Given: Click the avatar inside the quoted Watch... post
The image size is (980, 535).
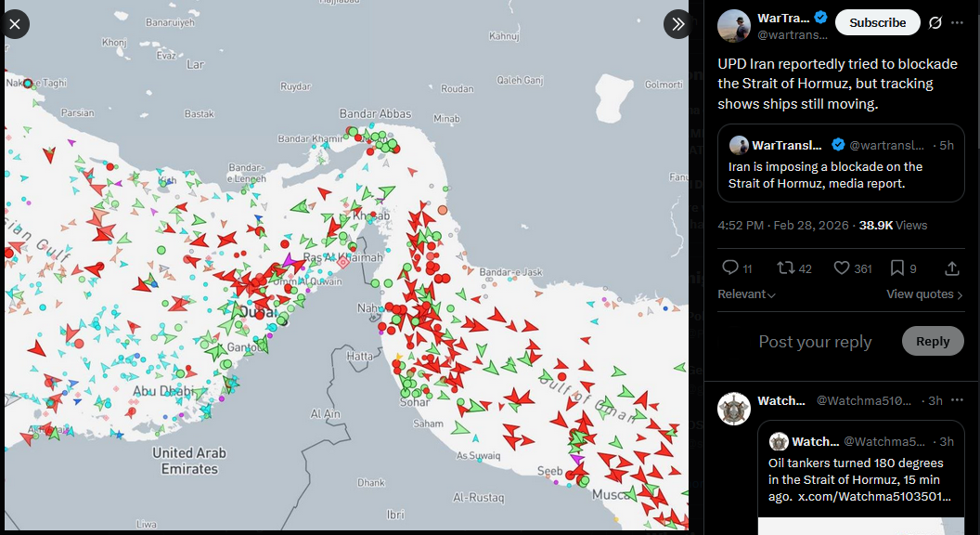Looking at the screenshot, I should pyautogui.click(x=778, y=442).
